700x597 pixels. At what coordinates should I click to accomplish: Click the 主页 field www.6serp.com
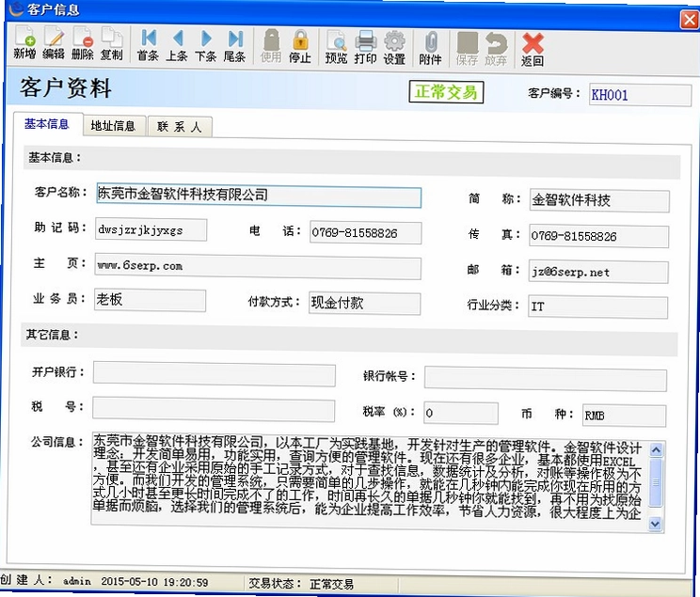pyautogui.click(x=258, y=267)
